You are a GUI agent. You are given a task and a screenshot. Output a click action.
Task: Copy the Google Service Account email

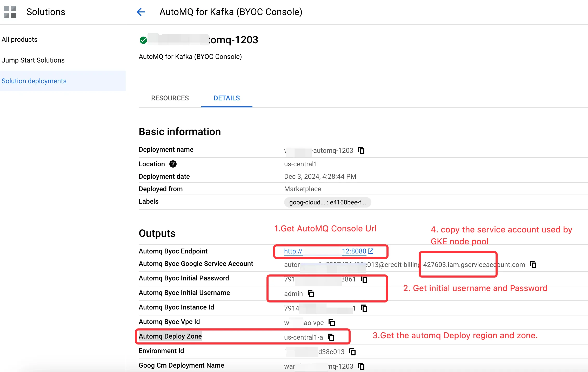click(x=533, y=265)
